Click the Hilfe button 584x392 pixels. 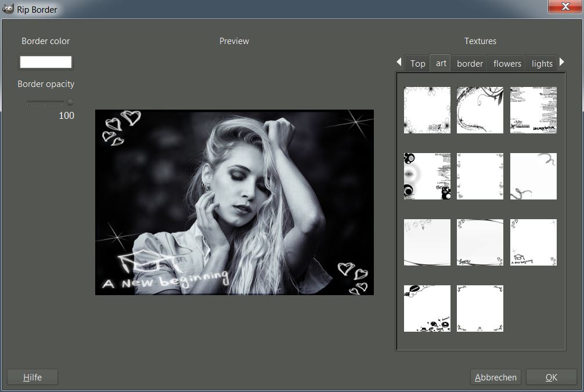33,377
